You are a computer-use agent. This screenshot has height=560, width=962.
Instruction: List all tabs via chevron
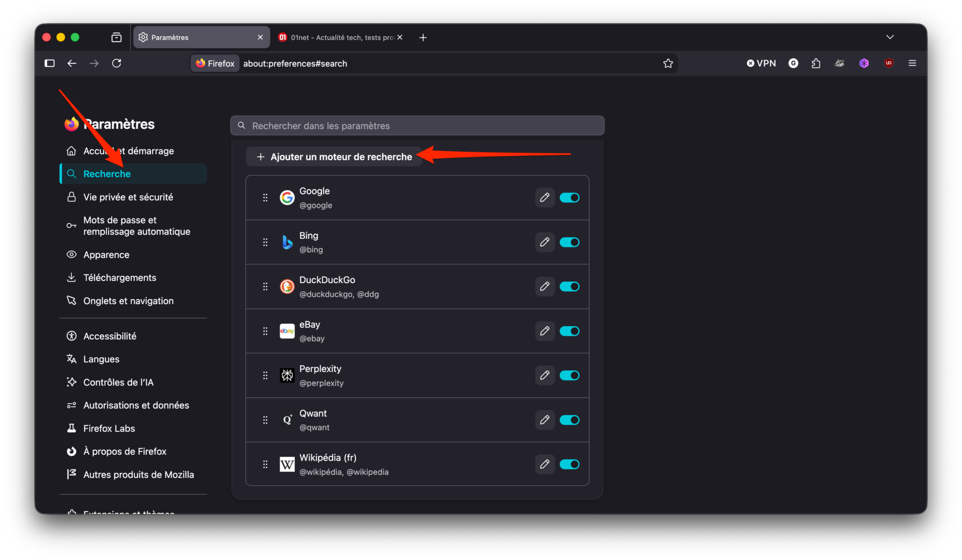click(x=890, y=37)
